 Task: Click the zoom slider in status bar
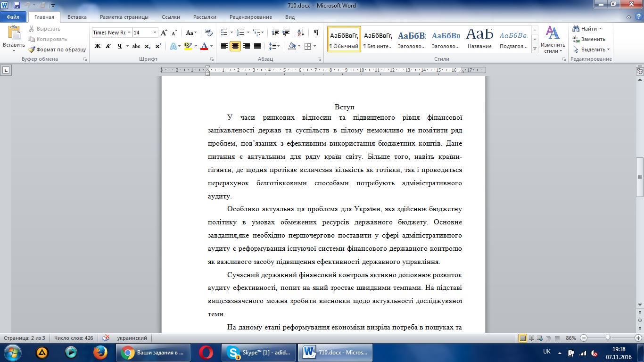608,338
